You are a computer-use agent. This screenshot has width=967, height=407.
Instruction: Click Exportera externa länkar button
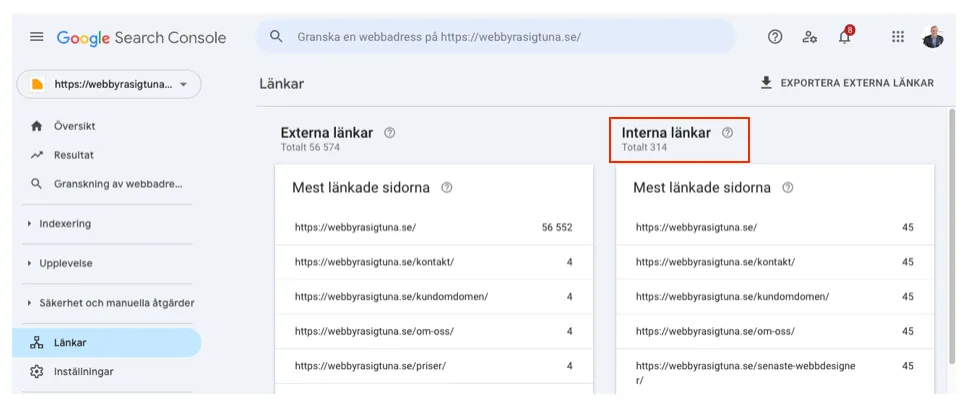point(847,83)
